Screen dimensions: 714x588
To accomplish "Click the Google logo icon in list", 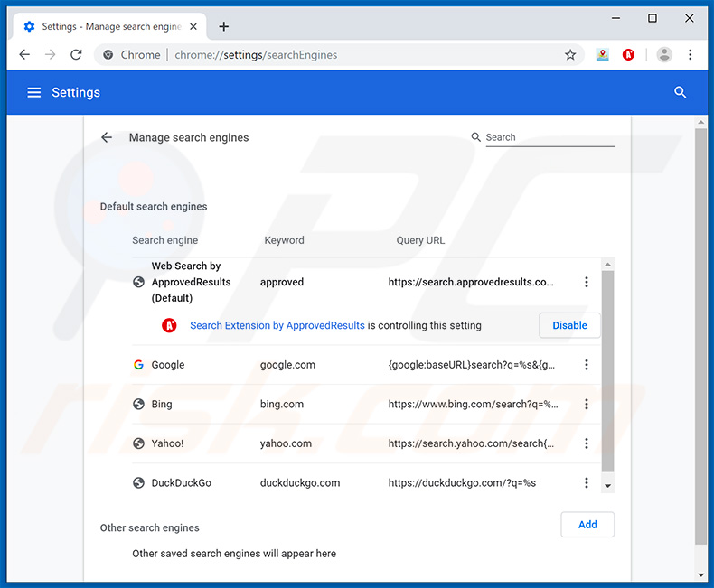I will 138,365.
